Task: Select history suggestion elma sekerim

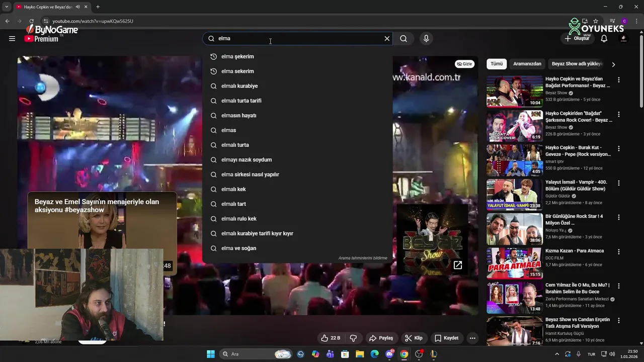Action: tap(297, 71)
